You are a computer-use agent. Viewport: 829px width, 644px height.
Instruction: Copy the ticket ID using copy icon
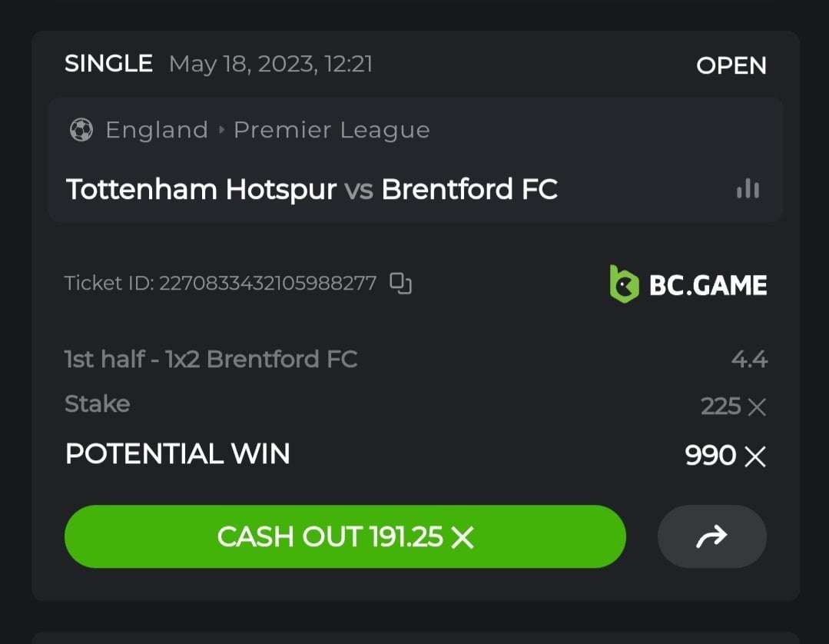coord(400,284)
